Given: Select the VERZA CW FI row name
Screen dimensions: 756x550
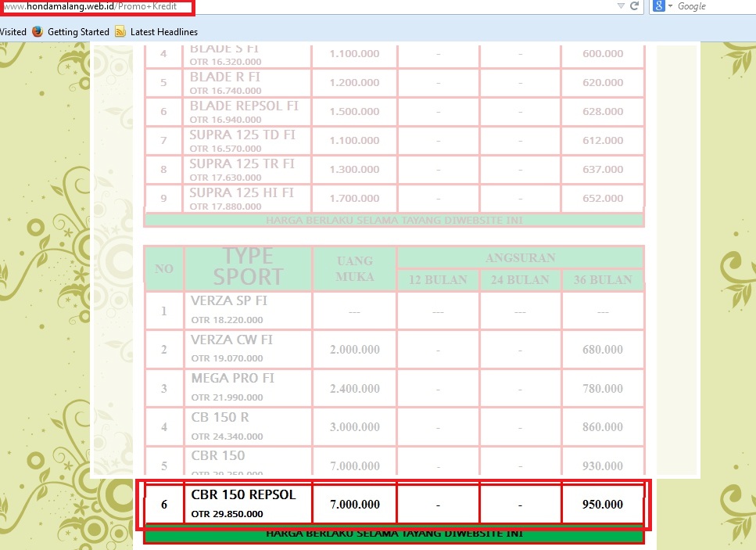Looking at the screenshot, I should [x=232, y=340].
